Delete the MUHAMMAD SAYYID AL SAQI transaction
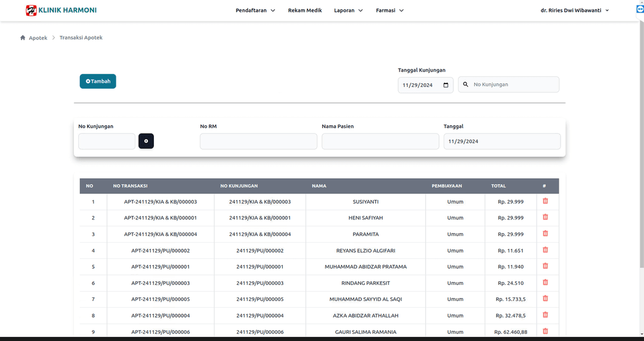Viewport: 644px width, 341px height. point(546,298)
